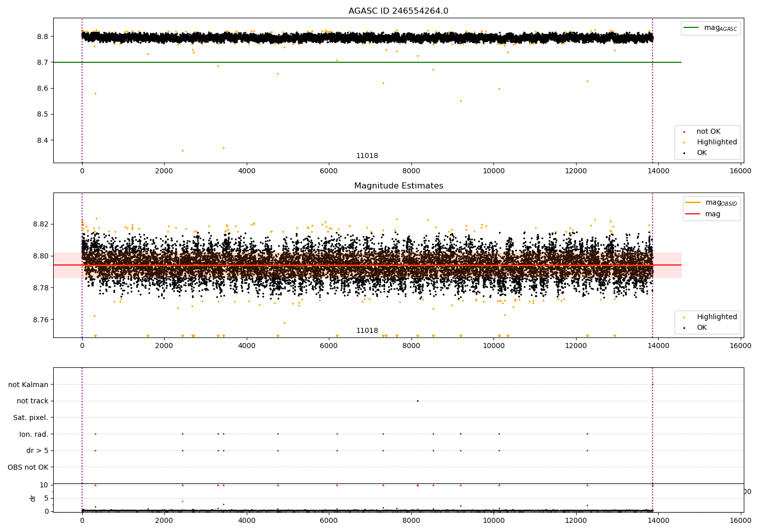Screen dimensions: 760x532
Task: Click the plot title "AGASC ID 246554264.0"
Action: pyautogui.click(x=398, y=11)
